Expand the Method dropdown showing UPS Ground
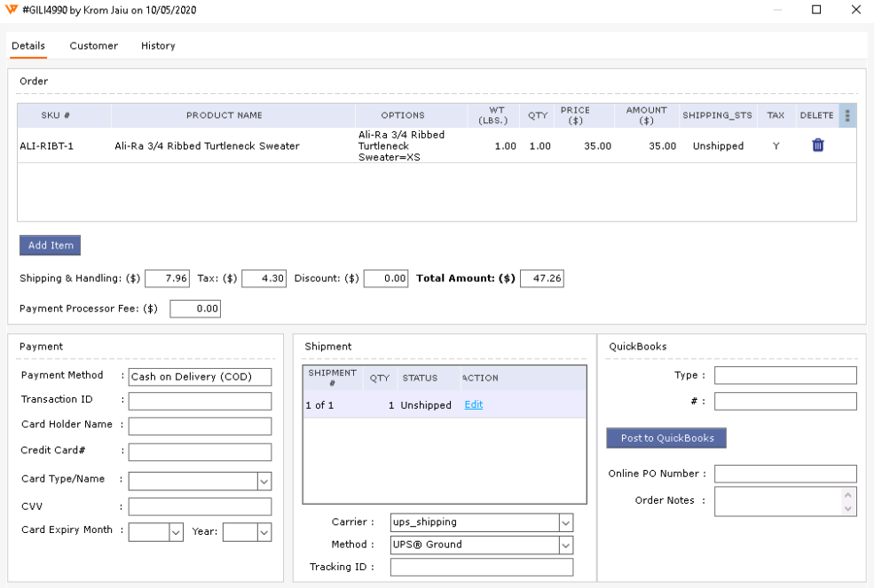Screen dimensions: 874x588 click(566, 545)
